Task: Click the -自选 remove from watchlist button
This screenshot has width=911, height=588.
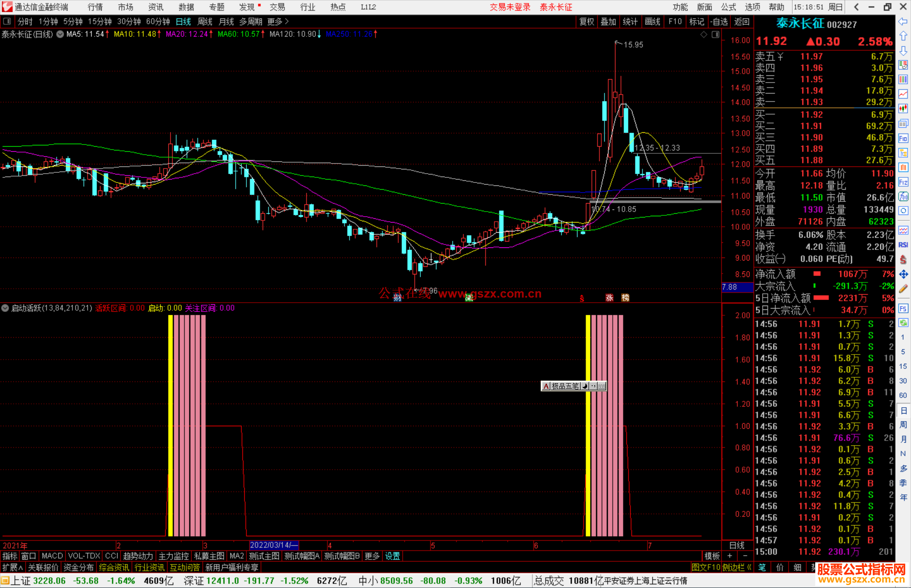Action: point(719,21)
